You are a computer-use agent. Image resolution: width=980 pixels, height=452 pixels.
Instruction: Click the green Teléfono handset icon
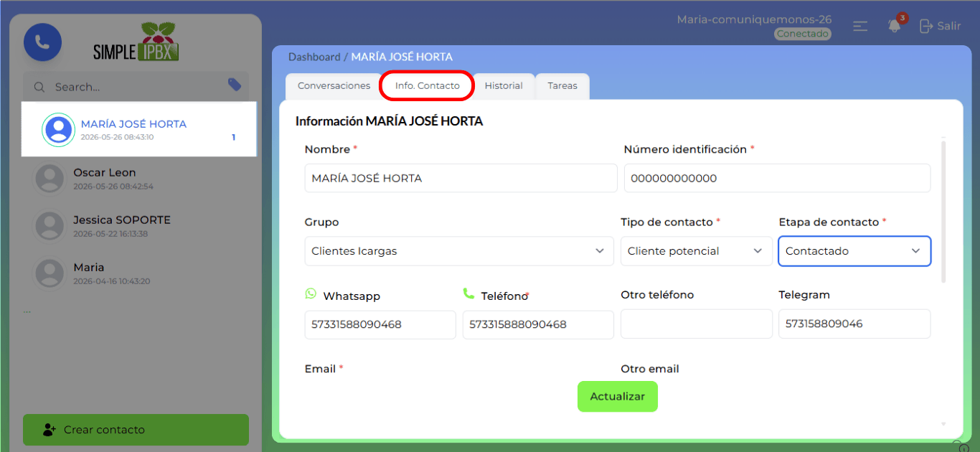tap(468, 293)
